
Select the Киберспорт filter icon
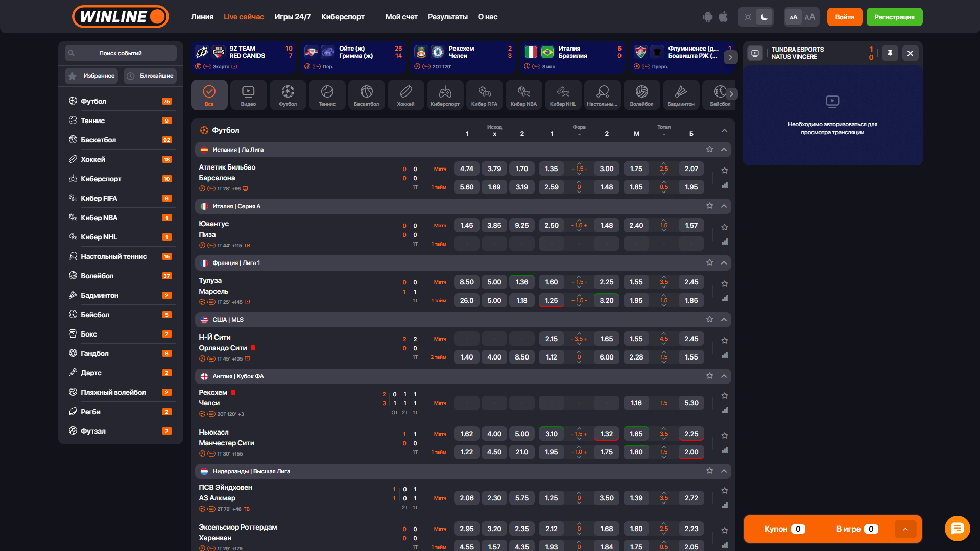coord(445,95)
